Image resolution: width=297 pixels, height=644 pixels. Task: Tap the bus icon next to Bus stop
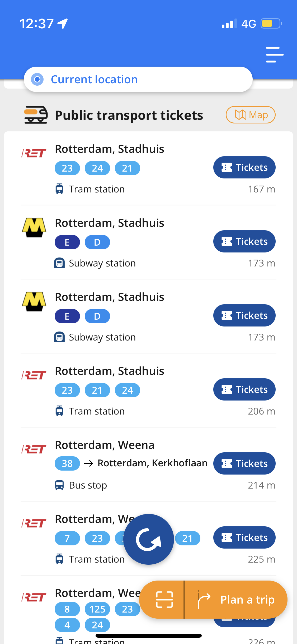(59, 485)
